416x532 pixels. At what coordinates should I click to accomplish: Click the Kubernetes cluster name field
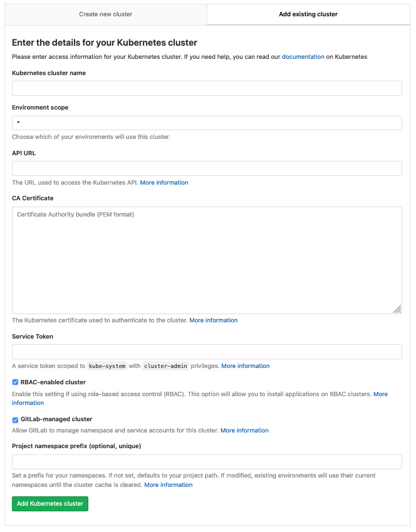point(207,88)
